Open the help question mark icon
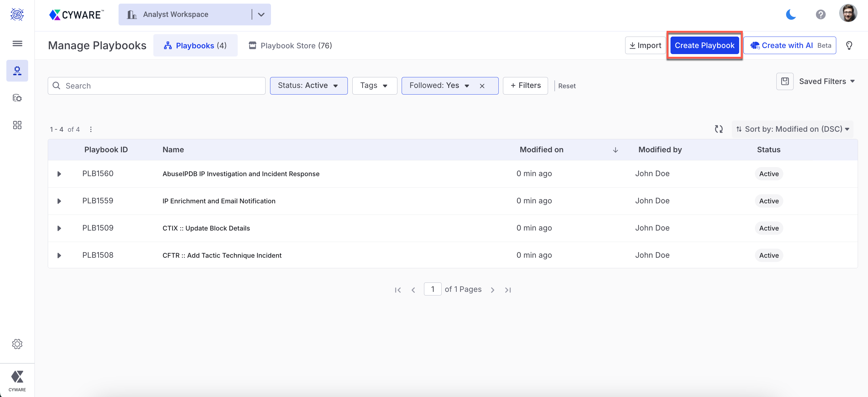Screen dimensions: 868x397 point(821,15)
